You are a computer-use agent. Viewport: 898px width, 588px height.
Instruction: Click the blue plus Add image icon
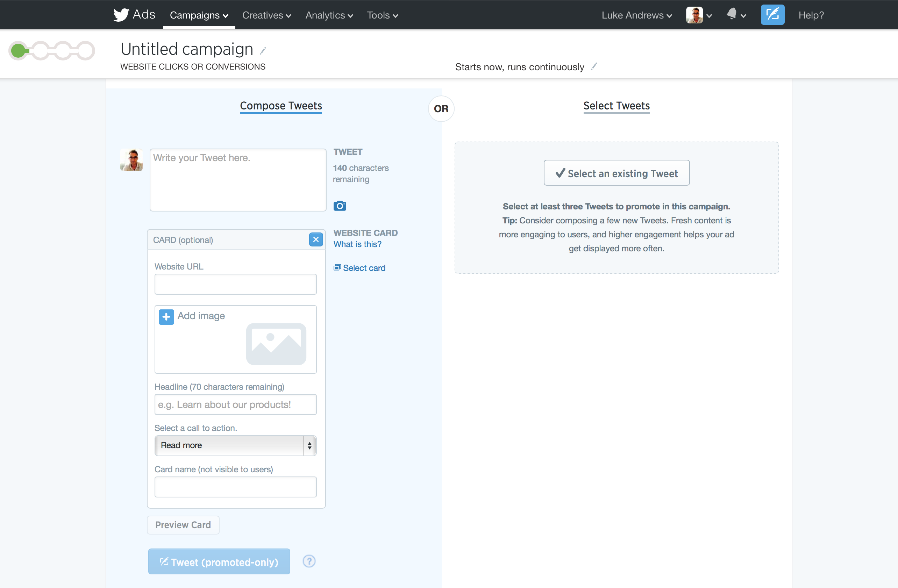[x=166, y=317]
